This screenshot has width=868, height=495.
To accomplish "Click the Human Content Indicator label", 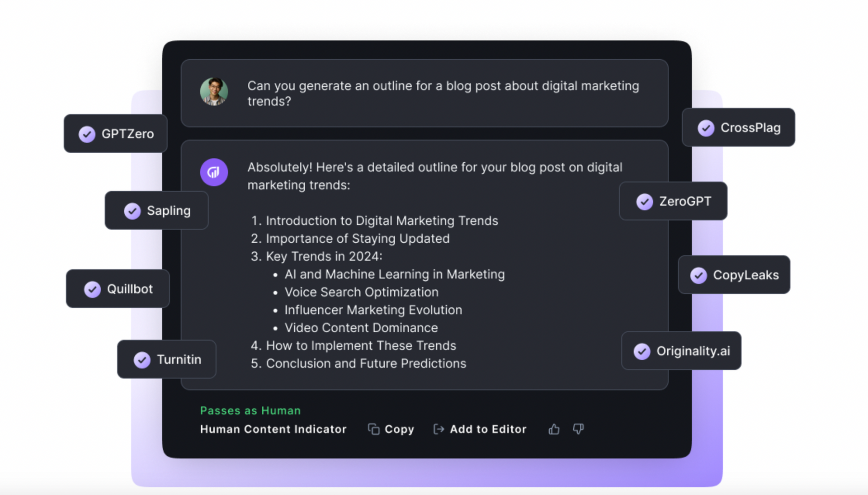I will pyautogui.click(x=273, y=429).
